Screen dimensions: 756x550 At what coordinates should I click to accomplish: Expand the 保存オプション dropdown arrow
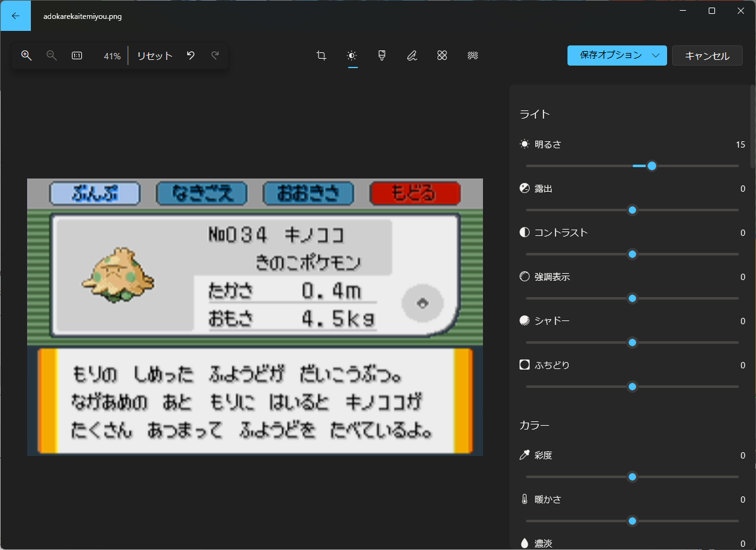click(656, 56)
